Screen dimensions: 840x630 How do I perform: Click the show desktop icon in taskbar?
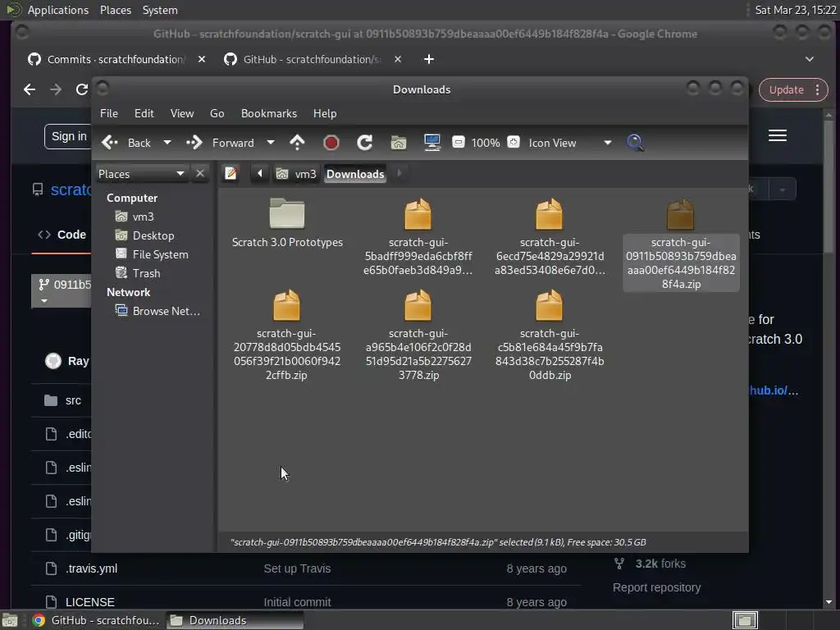pyautogui.click(x=10, y=620)
